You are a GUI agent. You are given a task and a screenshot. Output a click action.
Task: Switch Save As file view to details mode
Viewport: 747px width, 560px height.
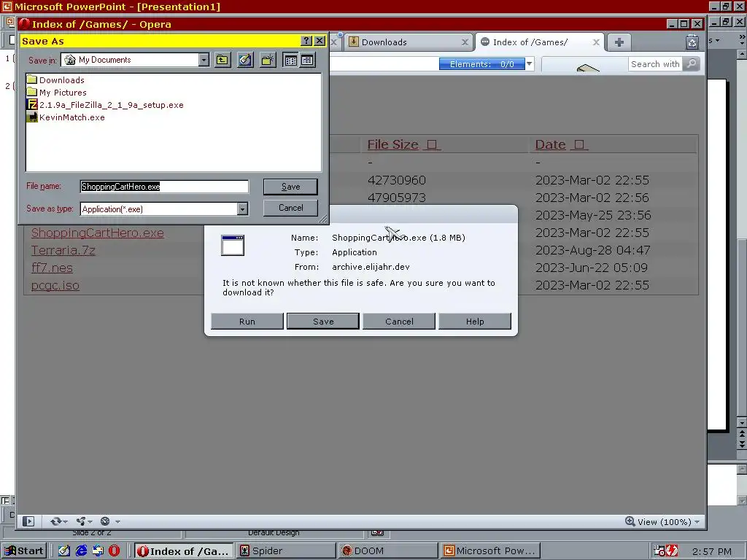[x=307, y=60]
